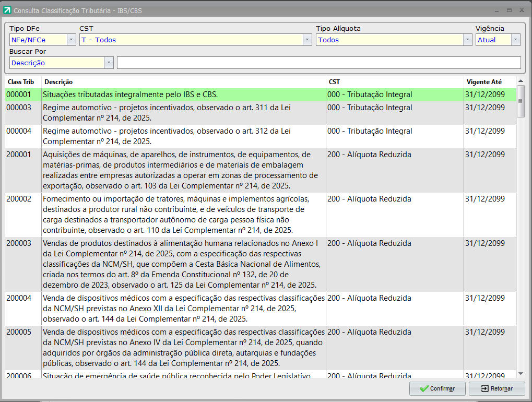This screenshot has height=402, width=532.
Task: Select row 200002 tratores e implementos agrícolas
Action: pyautogui.click(x=183, y=214)
